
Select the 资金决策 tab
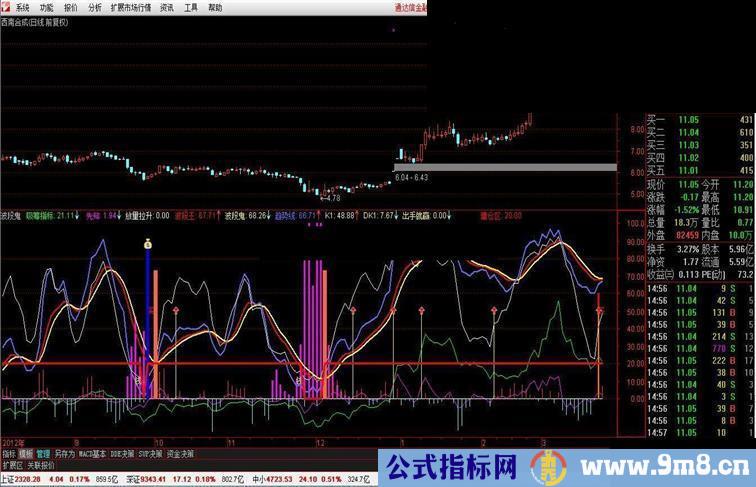pos(181,453)
